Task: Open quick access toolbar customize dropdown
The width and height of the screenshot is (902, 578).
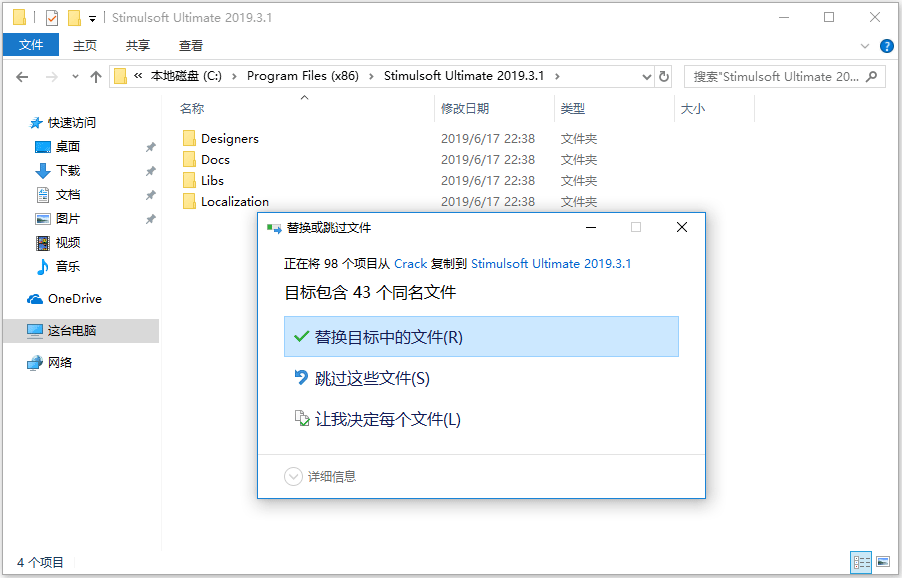Action: [92, 19]
